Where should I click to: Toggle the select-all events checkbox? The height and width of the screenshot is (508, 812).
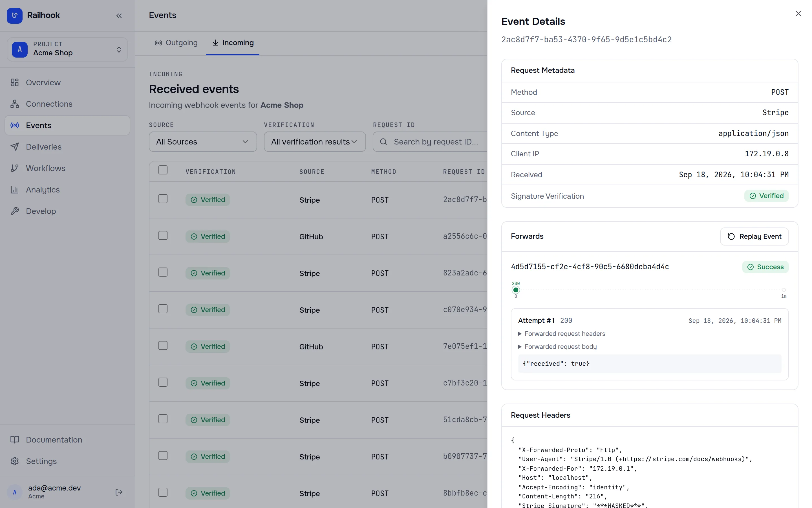(x=163, y=170)
